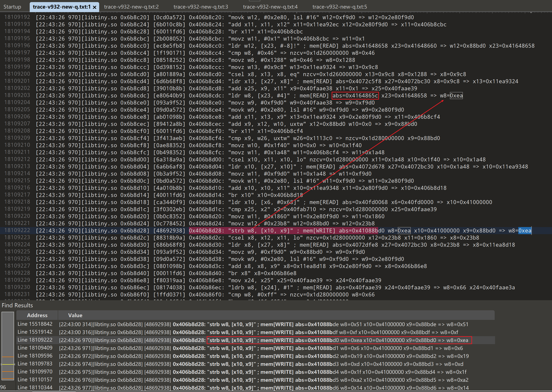Click line number 18109203 in the gutter

17,95
